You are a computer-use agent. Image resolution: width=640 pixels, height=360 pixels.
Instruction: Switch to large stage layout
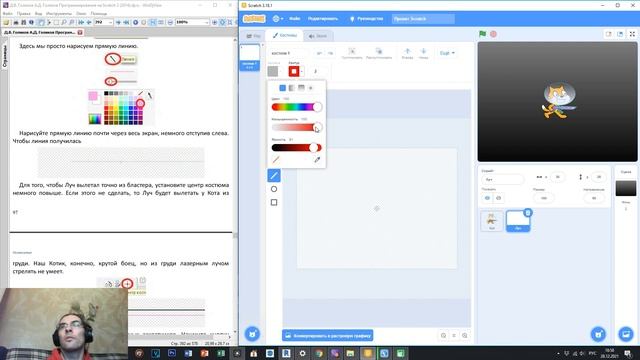[620, 34]
